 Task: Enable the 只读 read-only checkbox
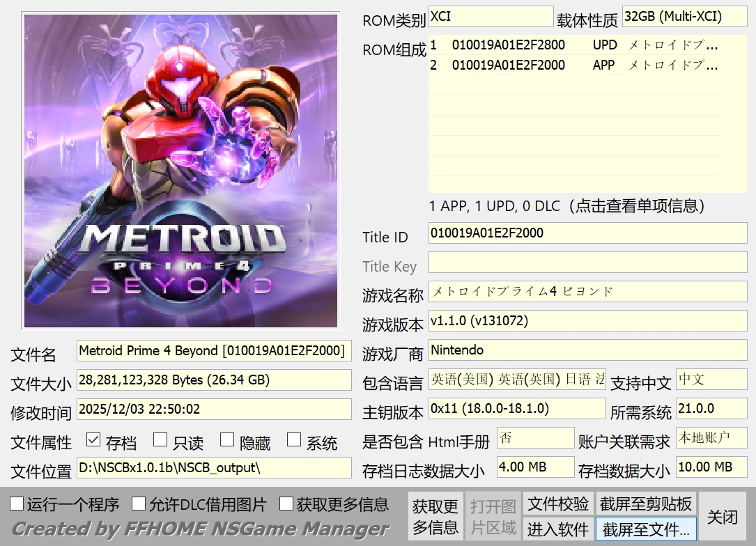point(160,440)
